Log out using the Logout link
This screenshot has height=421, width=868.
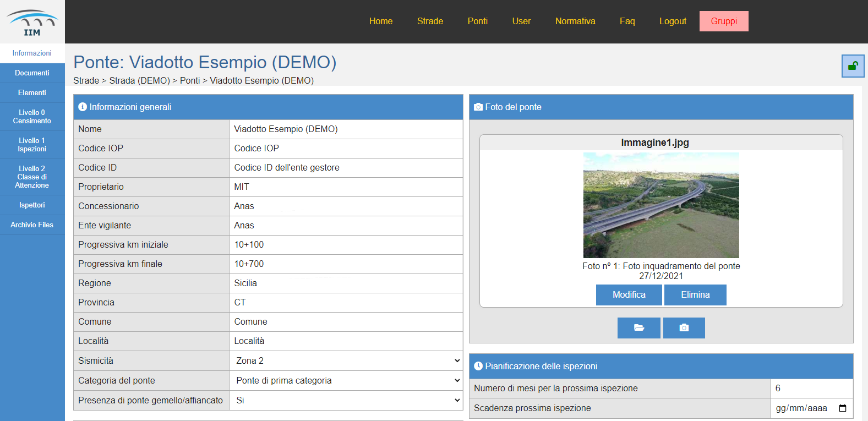(x=673, y=21)
